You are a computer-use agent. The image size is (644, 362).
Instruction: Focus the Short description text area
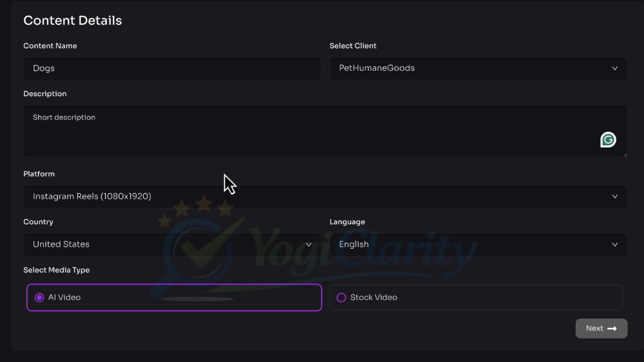311,131
